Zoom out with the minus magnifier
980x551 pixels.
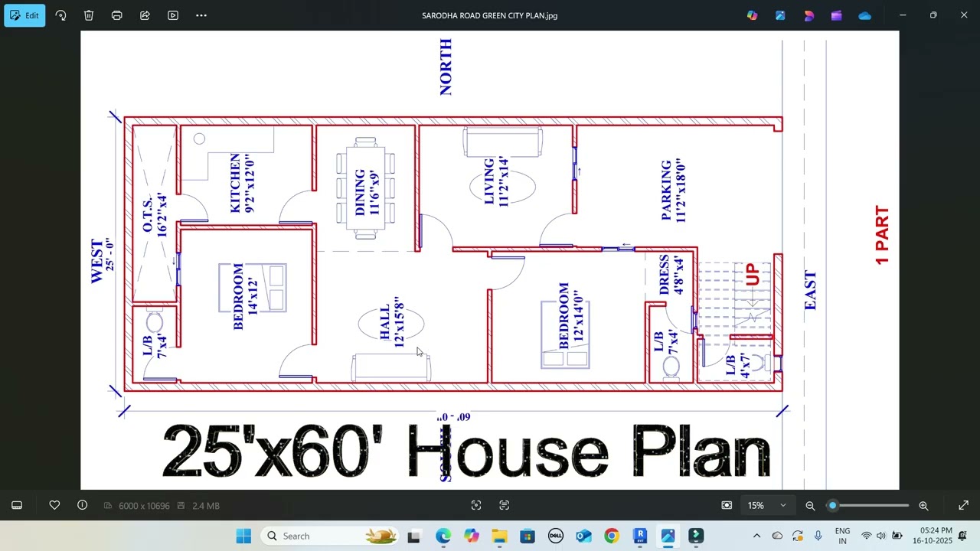click(810, 505)
